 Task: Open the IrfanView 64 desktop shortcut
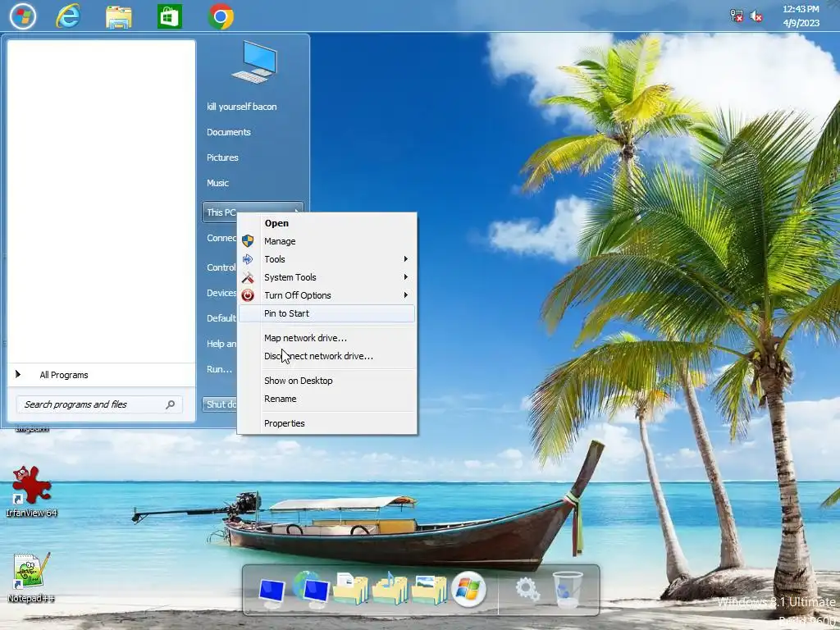tap(32, 492)
